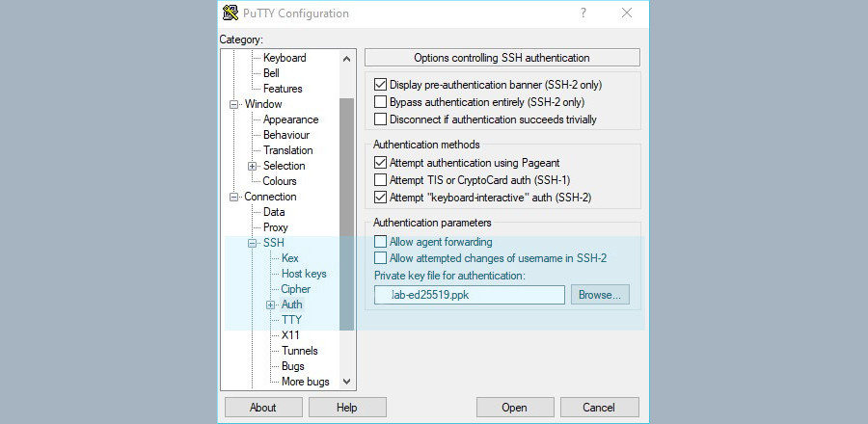Toggle Display pre-authentication banner checkbox
The image size is (868, 424).
(x=380, y=85)
